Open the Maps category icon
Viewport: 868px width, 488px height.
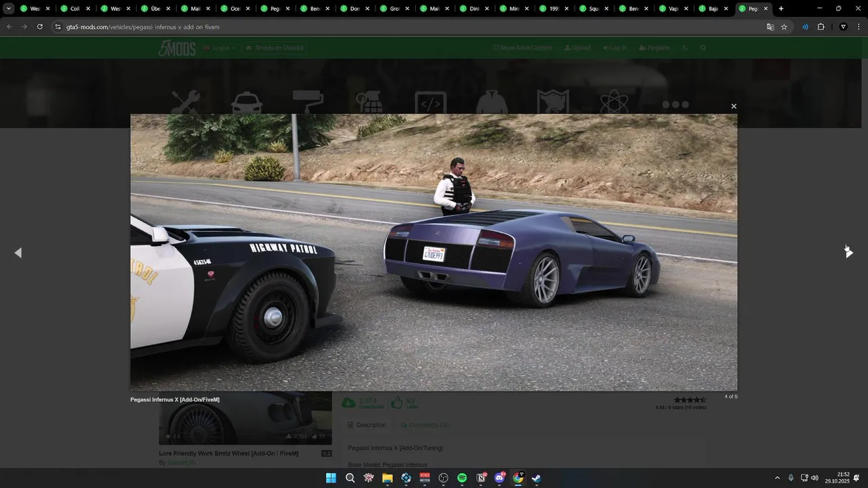click(x=553, y=103)
